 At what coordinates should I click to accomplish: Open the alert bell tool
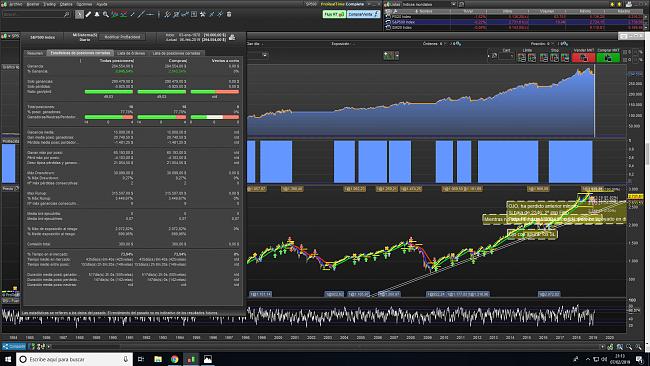97,15
